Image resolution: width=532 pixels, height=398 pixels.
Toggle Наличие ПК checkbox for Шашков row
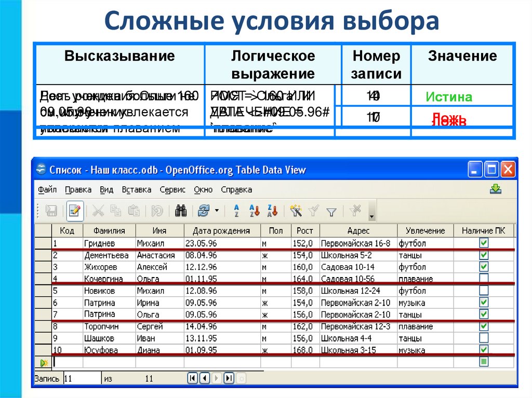tap(484, 338)
